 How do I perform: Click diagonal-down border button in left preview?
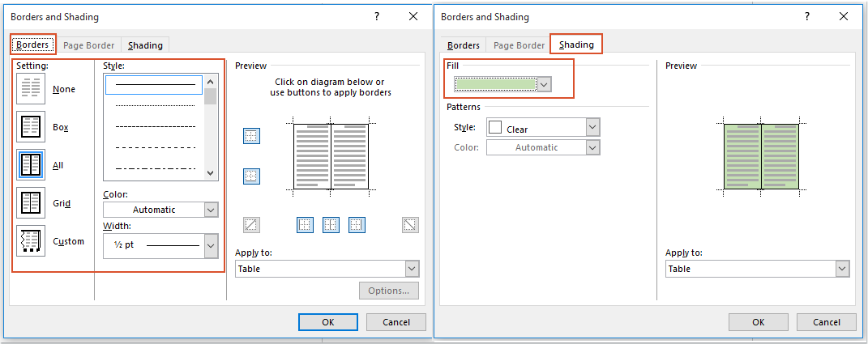(410, 225)
